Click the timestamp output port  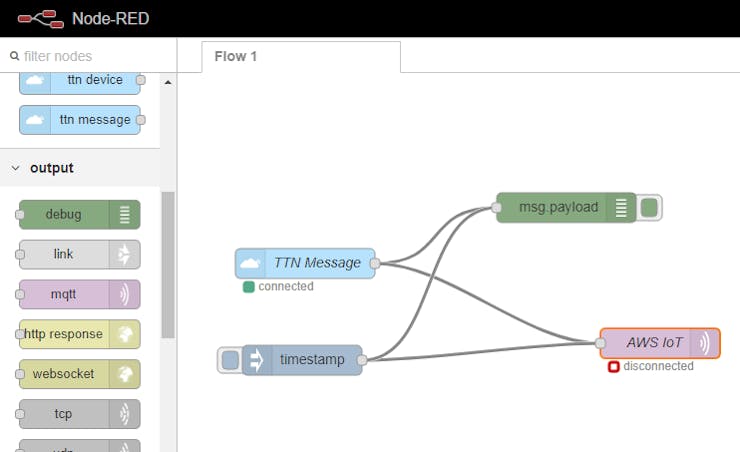pos(362,360)
